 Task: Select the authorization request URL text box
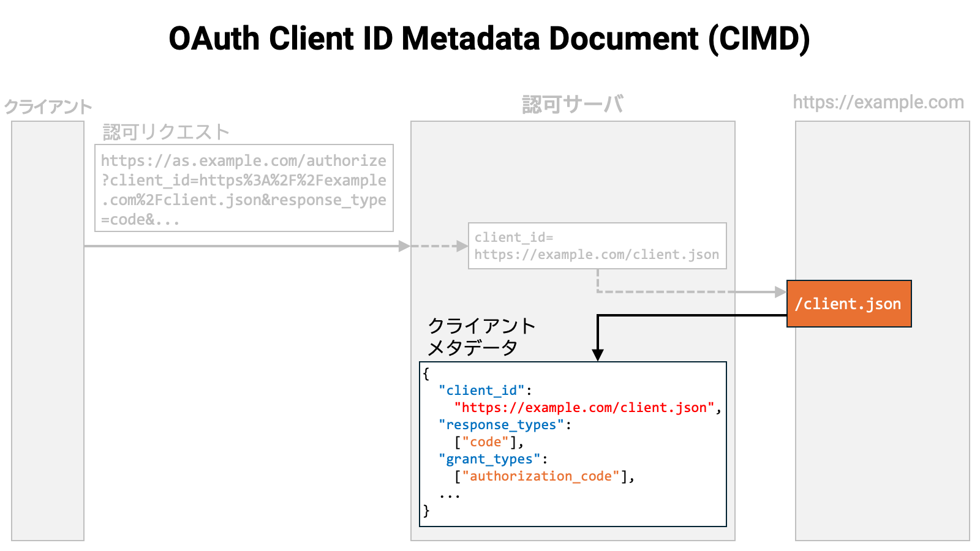pyautogui.click(x=244, y=189)
